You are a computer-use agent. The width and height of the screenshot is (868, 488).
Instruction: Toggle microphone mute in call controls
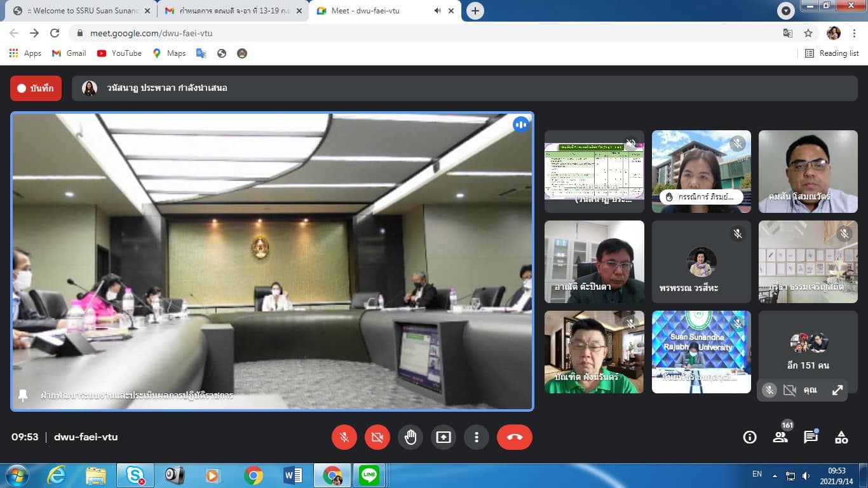(344, 437)
